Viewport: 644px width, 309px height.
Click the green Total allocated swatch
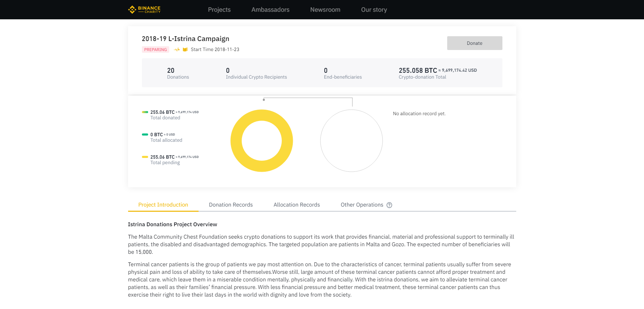pos(145,134)
